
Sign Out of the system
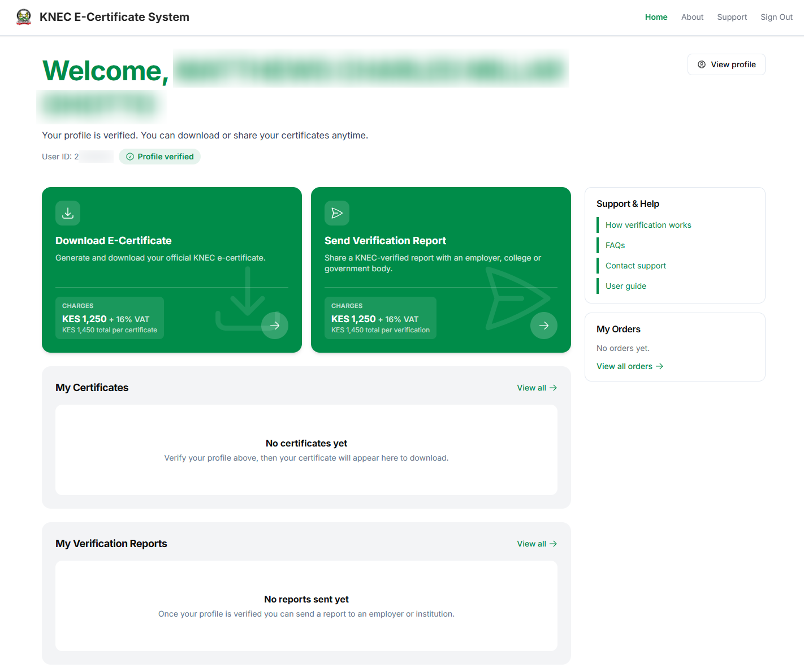pyautogui.click(x=776, y=17)
